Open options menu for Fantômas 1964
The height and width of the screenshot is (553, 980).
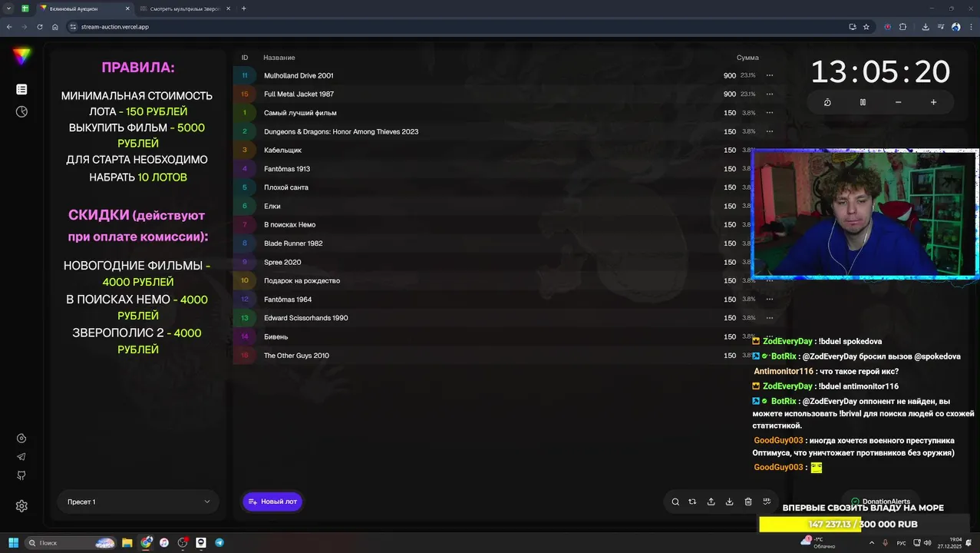point(770,300)
